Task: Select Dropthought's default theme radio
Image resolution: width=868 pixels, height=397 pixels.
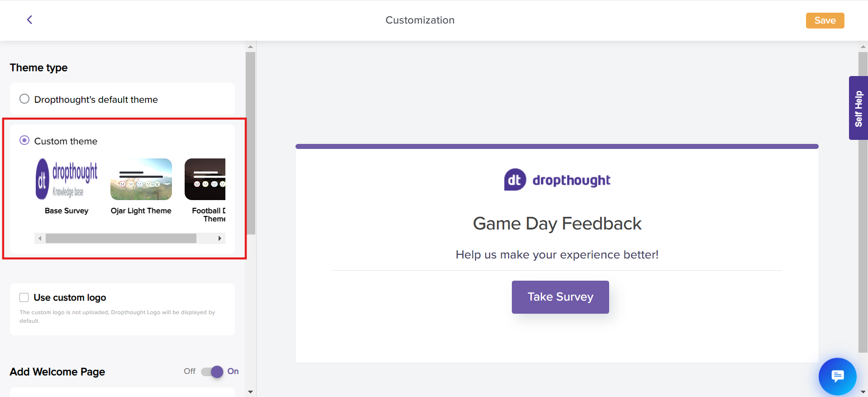Action: point(24,99)
